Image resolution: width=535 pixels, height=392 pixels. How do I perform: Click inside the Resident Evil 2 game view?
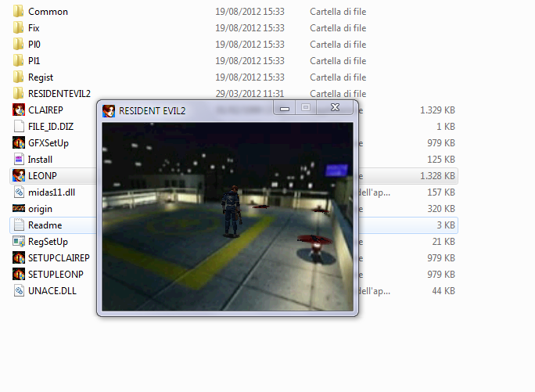[228, 217]
